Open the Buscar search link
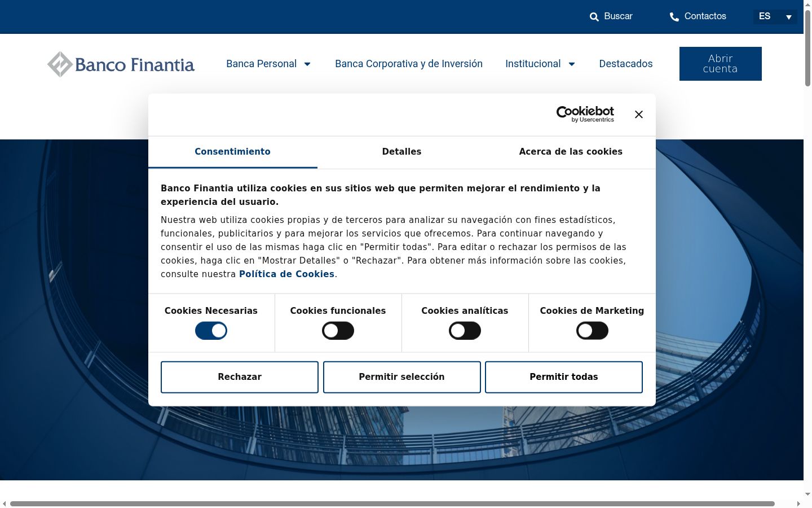Image resolution: width=812 pixels, height=508 pixels. tap(611, 16)
